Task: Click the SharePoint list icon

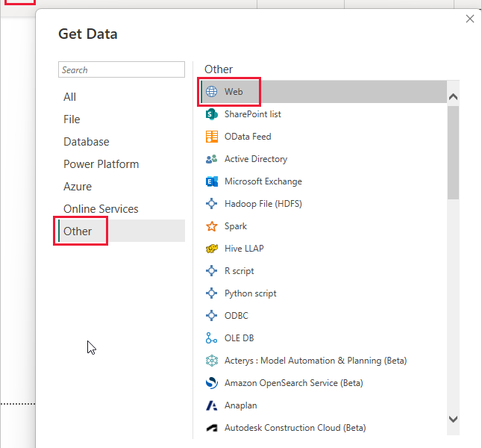Action: [x=211, y=114]
